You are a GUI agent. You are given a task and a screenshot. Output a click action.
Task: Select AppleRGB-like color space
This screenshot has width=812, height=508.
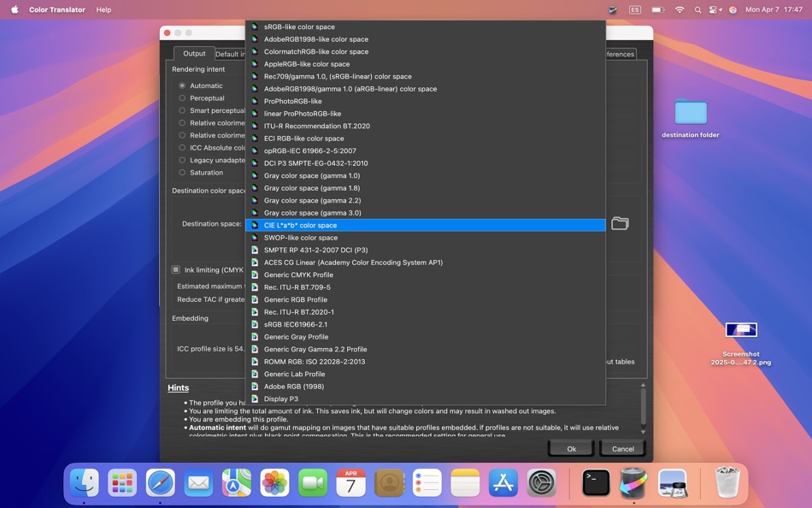(425, 64)
